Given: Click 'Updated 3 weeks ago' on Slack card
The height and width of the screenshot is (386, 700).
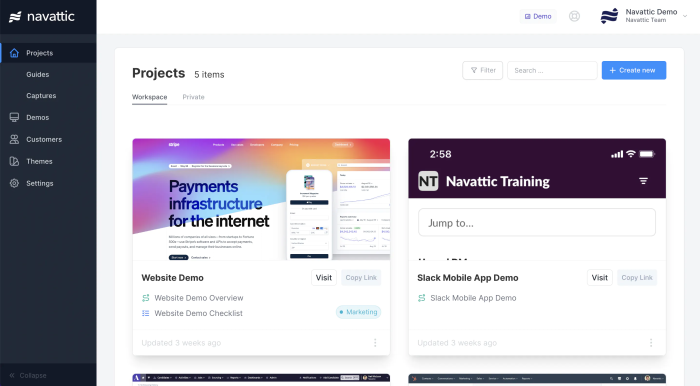Looking at the screenshot, I should tap(457, 343).
